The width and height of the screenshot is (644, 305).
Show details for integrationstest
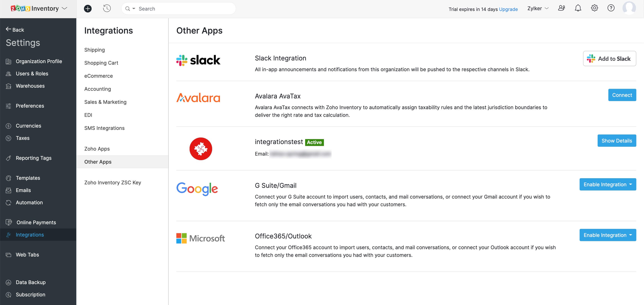pyautogui.click(x=617, y=141)
